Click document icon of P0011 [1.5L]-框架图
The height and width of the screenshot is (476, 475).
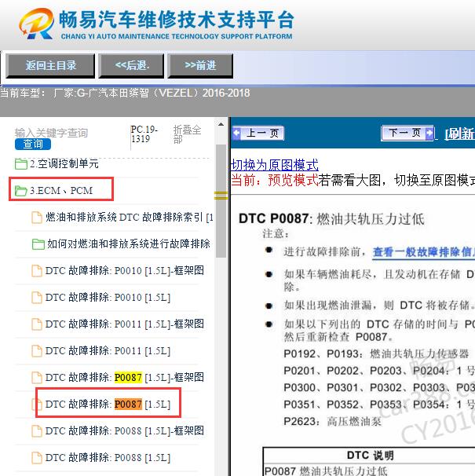[x=37, y=324]
